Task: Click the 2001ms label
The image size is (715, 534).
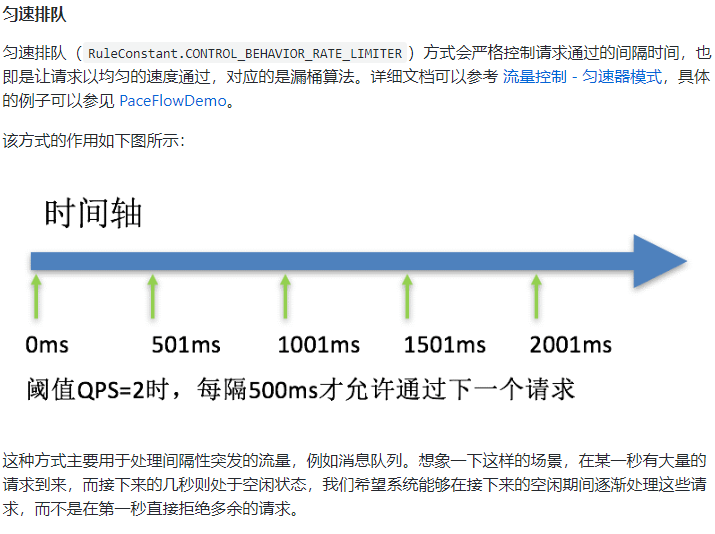Action: click(x=570, y=345)
